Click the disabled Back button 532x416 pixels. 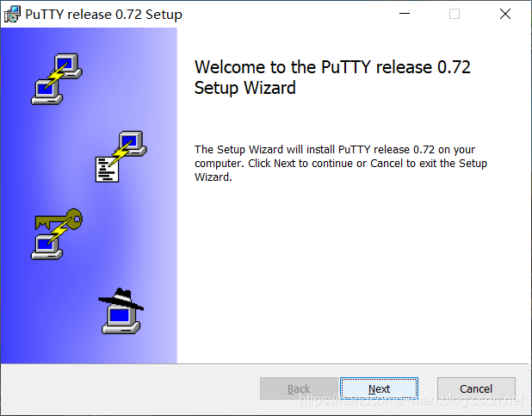(x=299, y=388)
